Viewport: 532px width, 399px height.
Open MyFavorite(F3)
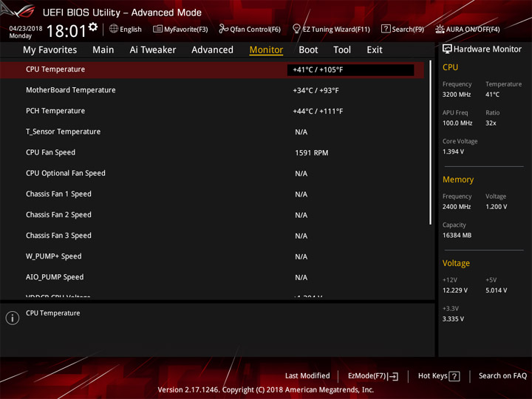(x=186, y=30)
